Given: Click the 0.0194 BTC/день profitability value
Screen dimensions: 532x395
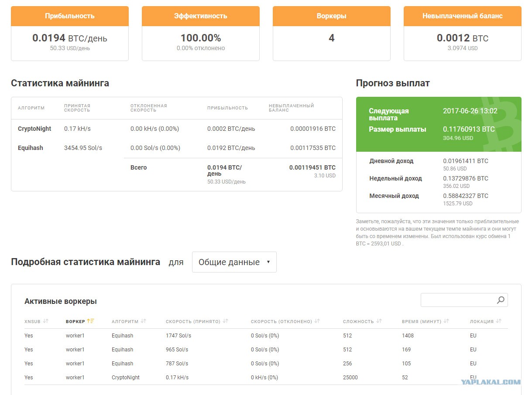Looking at the screenshot, I should (x=70, y=38).
